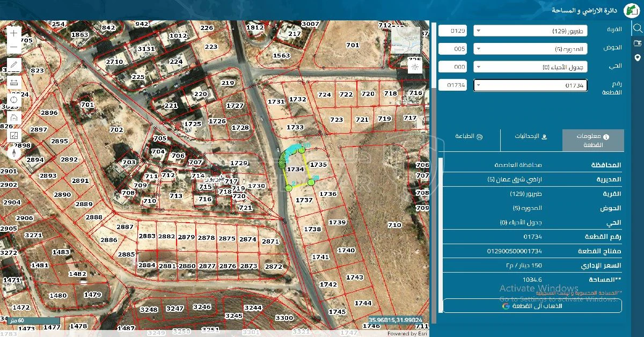644x337 pixels.
Task: Switch to the coordinates tab الإحداثيات
Action: pyautogui.click(x=531, y=141)
